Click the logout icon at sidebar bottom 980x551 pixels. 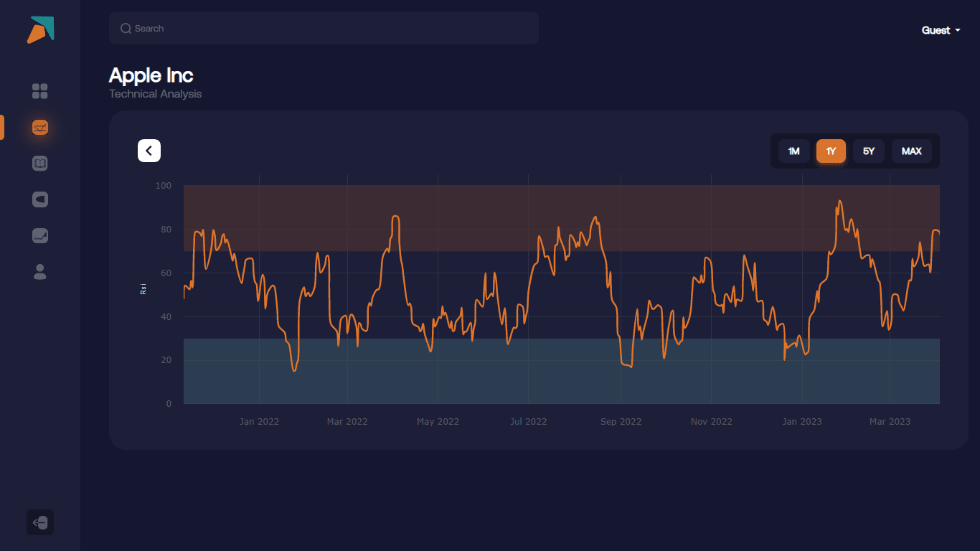(x=40, y=522)
